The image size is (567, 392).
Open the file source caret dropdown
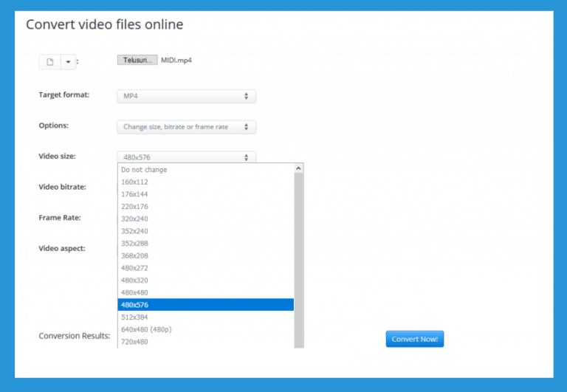[x=69, y=62]
